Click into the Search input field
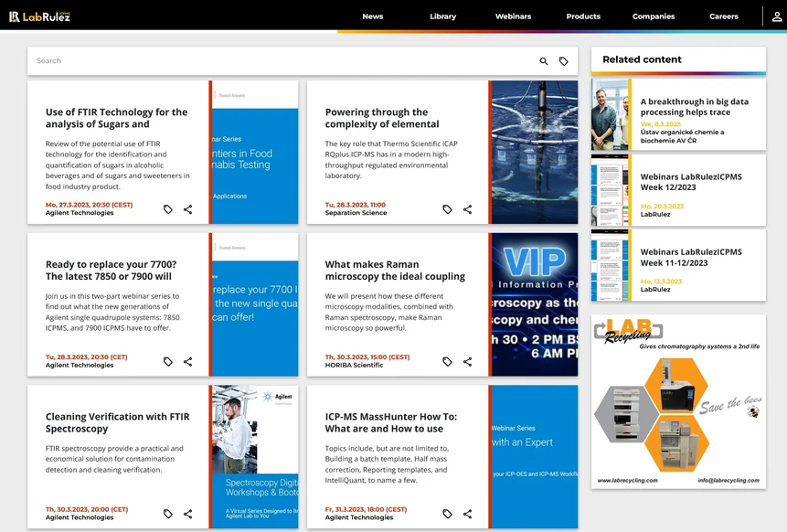This screenshot has width=787, height=532. (282, 60)
